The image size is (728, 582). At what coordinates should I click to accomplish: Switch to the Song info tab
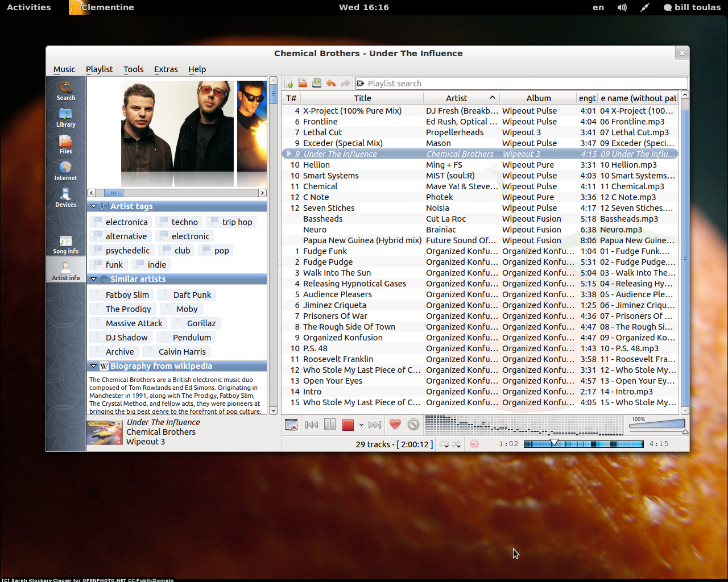click(66, 244)
